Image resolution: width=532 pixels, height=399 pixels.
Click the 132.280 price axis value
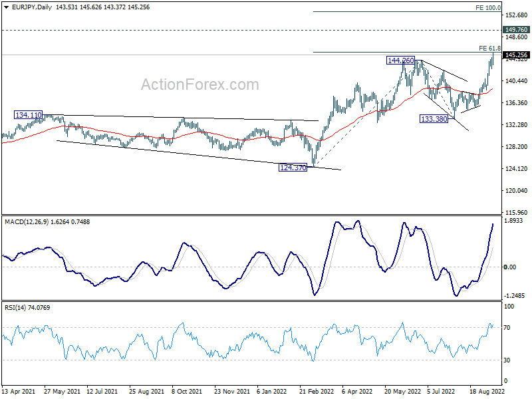pos(517,125)
